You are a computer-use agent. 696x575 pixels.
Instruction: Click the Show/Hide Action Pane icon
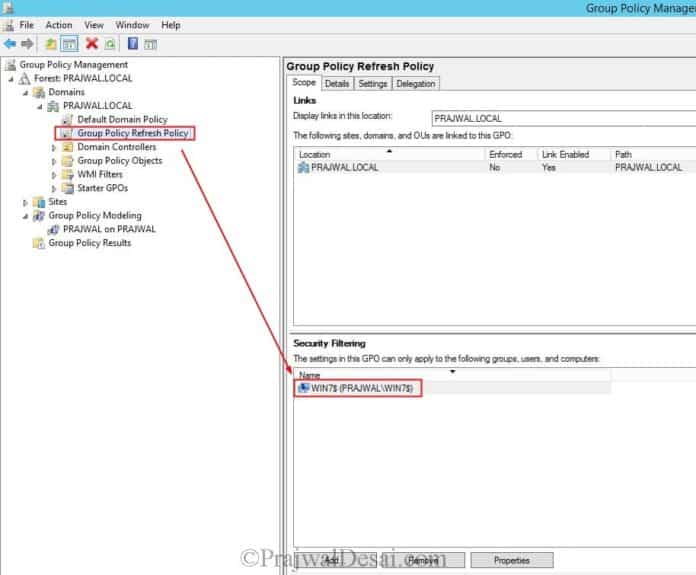pyautogui.click(x=150, y=44)
